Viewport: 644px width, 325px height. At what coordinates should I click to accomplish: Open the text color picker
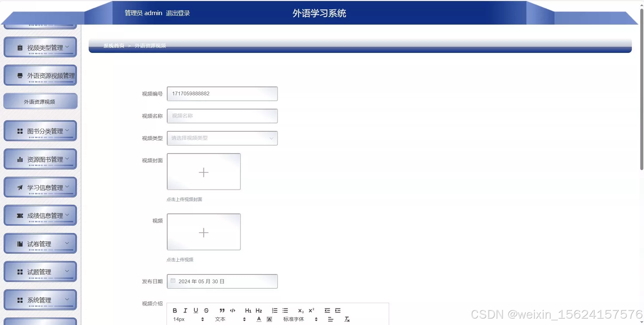click(x=259, y=319)
